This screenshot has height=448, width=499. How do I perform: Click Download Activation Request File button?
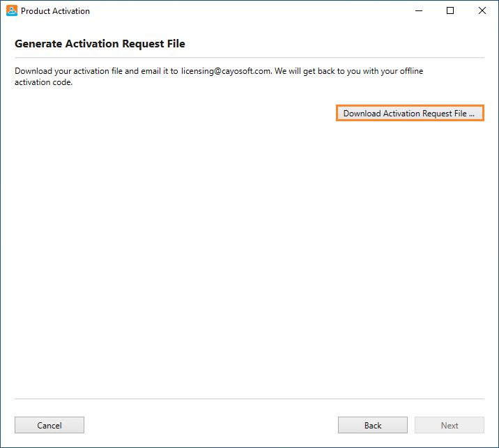[x=410, y=113]
